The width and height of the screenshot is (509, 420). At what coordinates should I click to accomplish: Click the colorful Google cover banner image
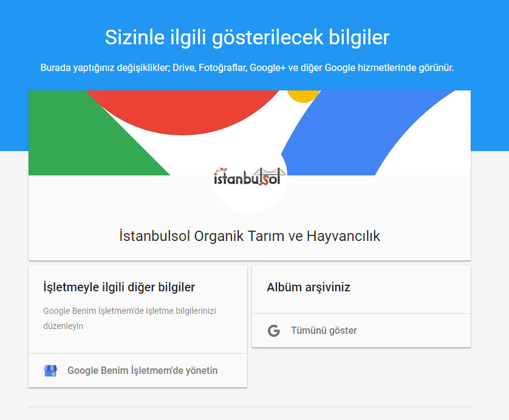click(250, 133)
